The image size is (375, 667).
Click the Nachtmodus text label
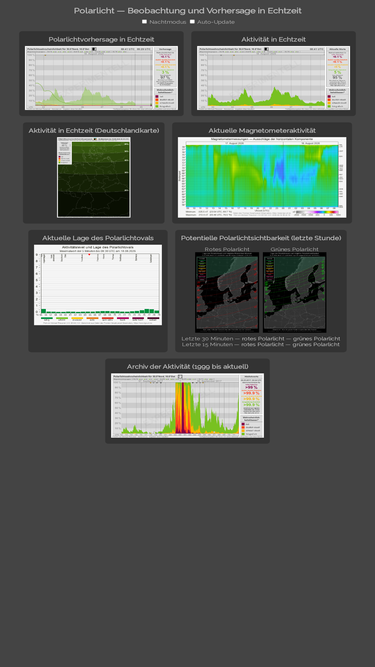click(168, 22)
